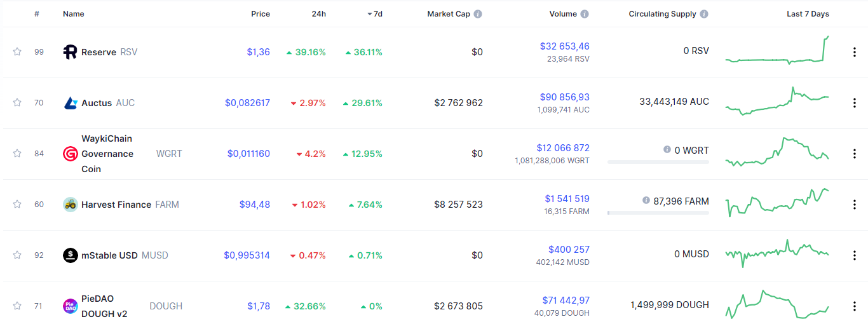
Task: Click the Auctus AUC coin logo
Action: pos(71,103)
